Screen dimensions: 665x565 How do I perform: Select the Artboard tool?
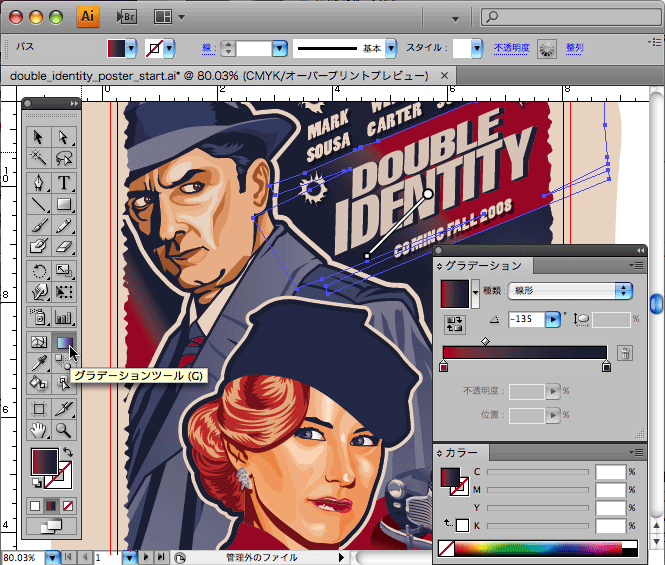(39, 409)
